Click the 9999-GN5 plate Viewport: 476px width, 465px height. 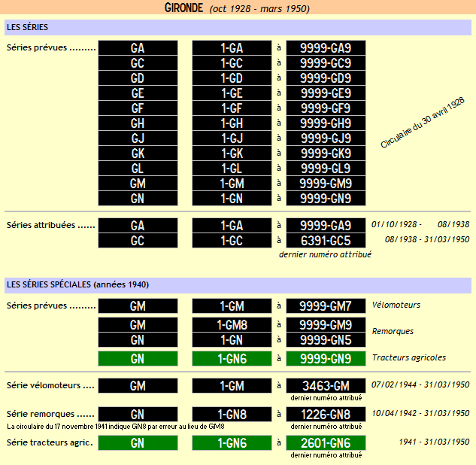[326, 340]
